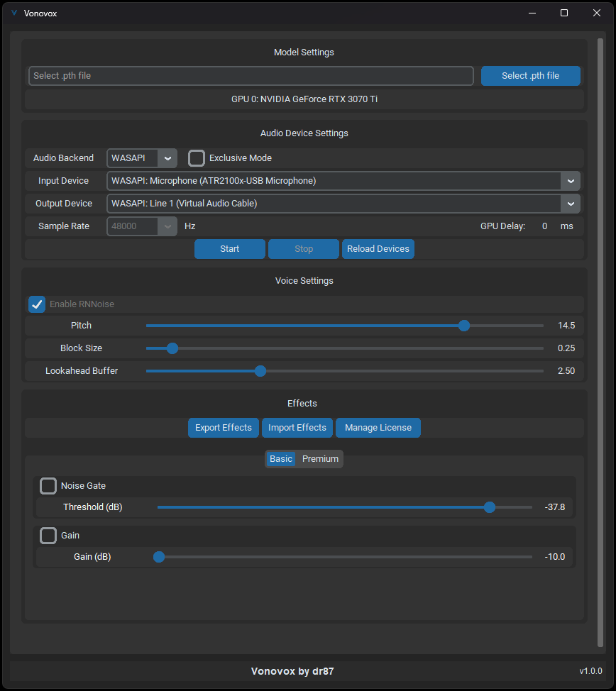Uncheck the Enable RNNoise checkbox
This screenshot has height=691, width=616.
[37, 304]
